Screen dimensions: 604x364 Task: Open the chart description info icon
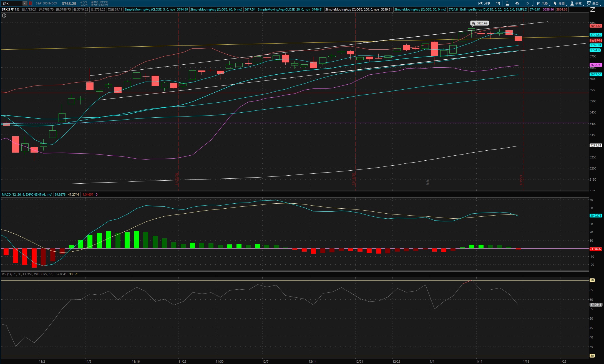pyautogui.click(x=498, y=3)
